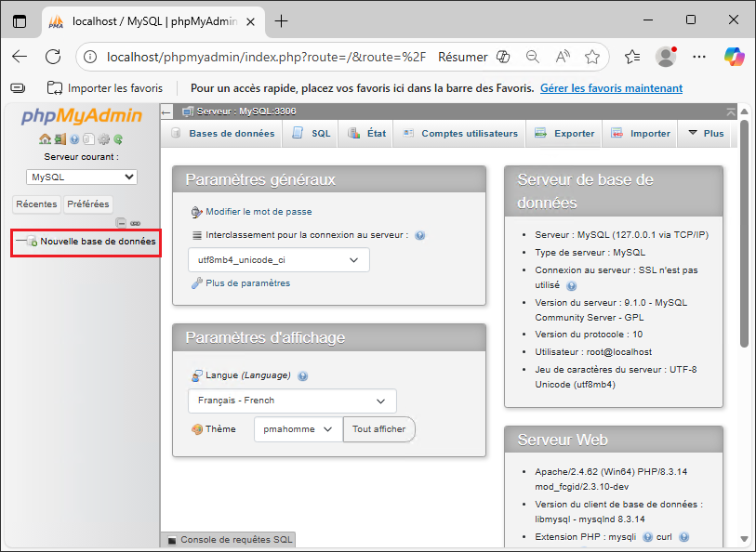Expand the Plus menu in top navigation

click(705, 133)
